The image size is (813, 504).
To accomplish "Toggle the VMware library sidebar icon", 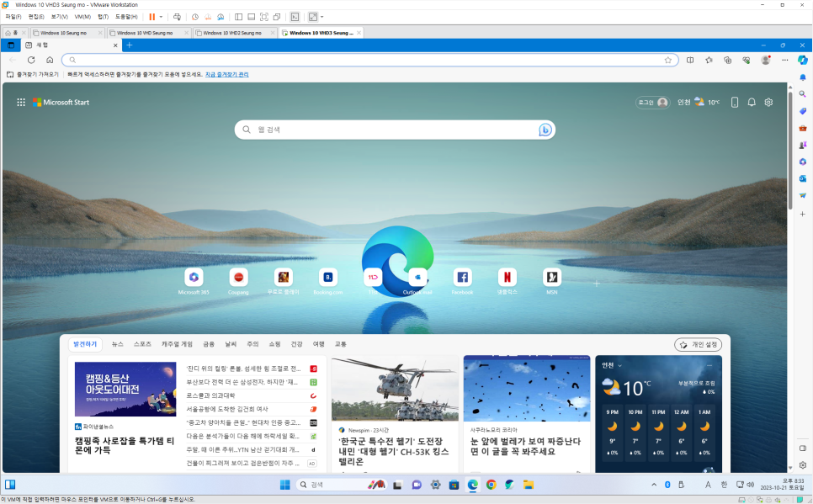I will click(x=238, y=17).
